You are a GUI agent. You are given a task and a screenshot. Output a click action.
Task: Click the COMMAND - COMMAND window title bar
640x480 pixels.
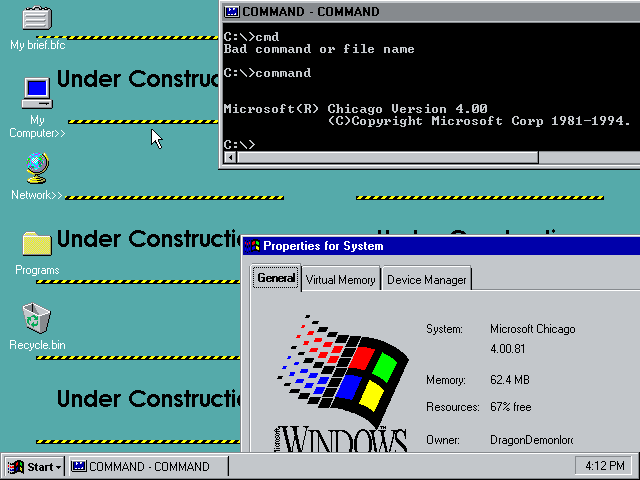pyautogui.click(x=431, y=12)
